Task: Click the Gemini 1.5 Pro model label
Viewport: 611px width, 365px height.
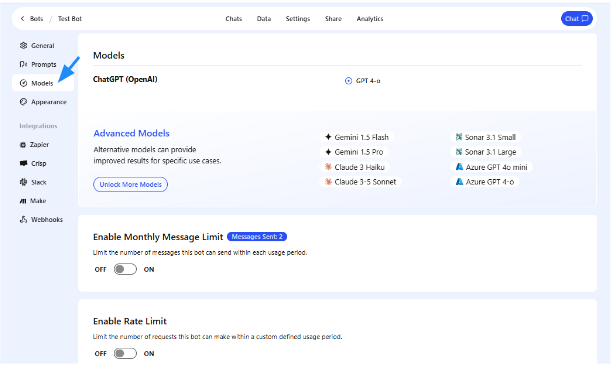Action: [358, 152]
